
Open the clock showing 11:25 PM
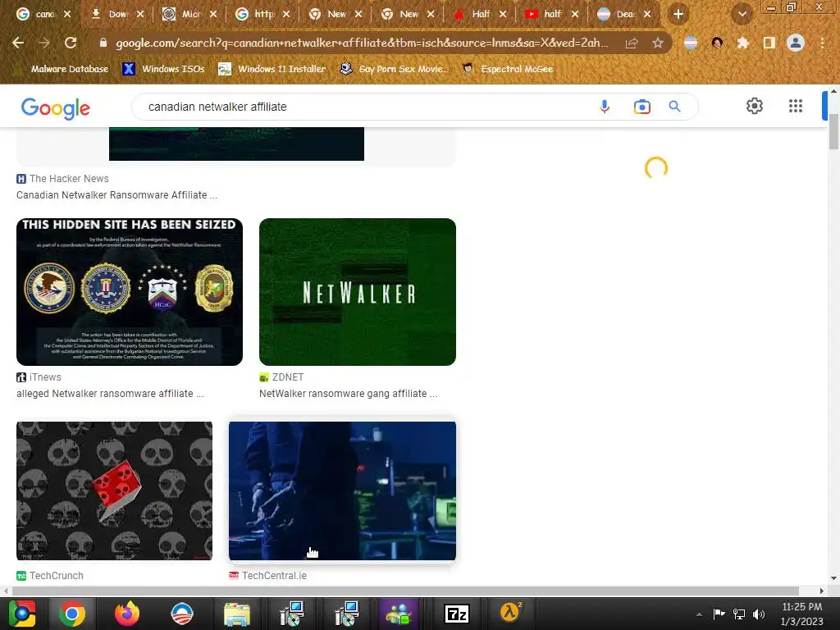point(801,614)
